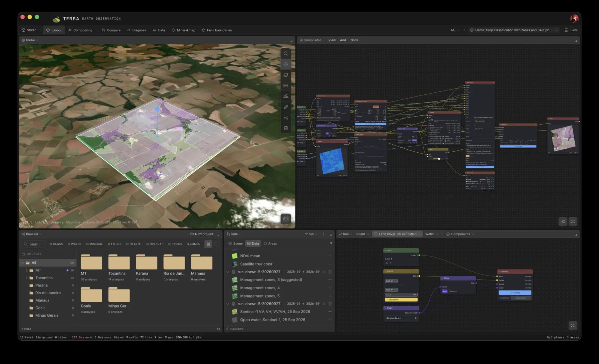
Task: Open the Mineral map workspace tab
Action: pos(183,30)
